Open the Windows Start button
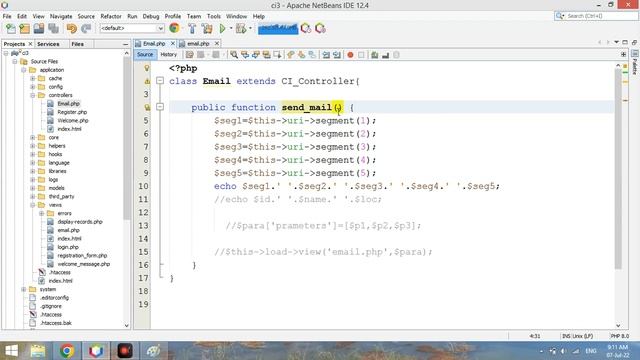Screen dimensions: 640x360 pos(11,351)
